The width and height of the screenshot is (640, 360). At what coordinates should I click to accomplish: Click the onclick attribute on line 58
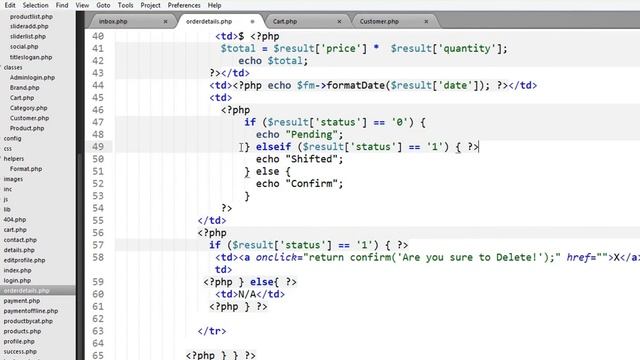point(276,258)
